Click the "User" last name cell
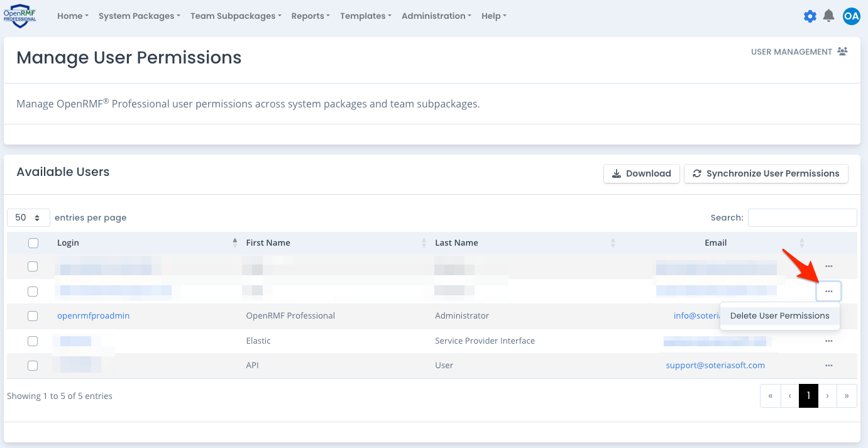This screenshot has height=448, width=868. (x=444, y=365)
